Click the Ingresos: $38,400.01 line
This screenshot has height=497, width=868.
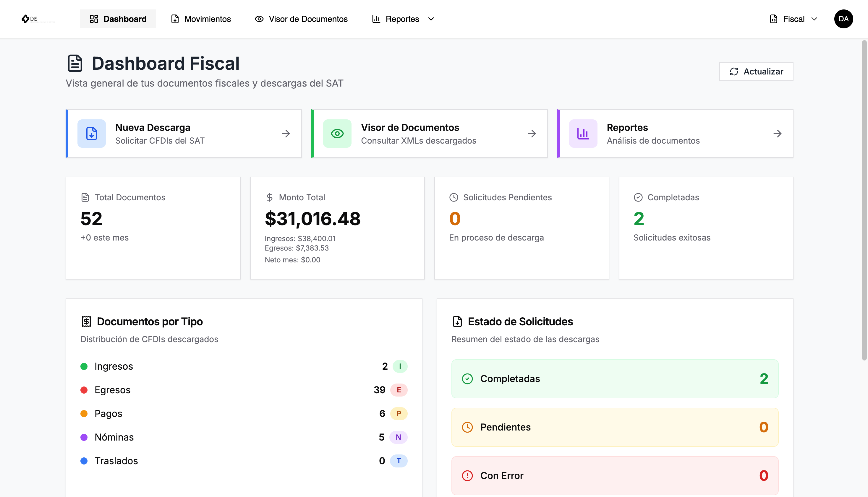[300, 238]
